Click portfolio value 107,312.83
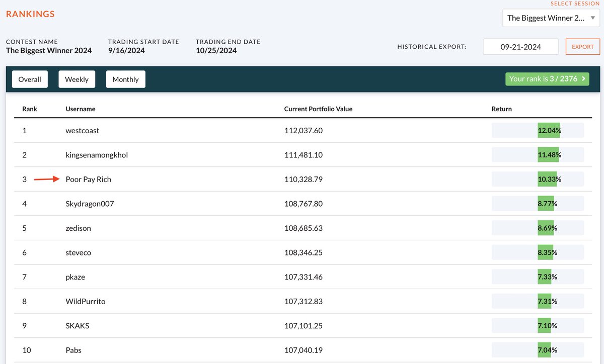604x364 pixels. 304,301
